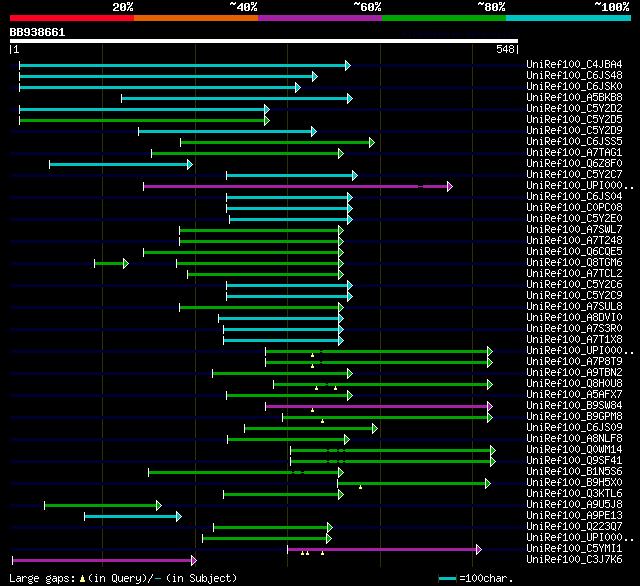Click the green ~80% identity legend segment
640x586 pixels.
click(444, 18)
